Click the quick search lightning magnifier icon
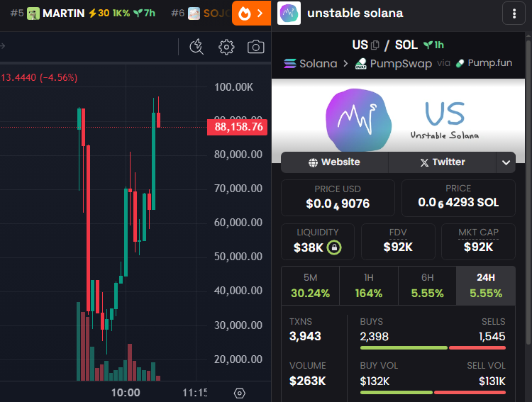This screenshot has height=402, width=532. pyautogui.click(x=196, y=47)
